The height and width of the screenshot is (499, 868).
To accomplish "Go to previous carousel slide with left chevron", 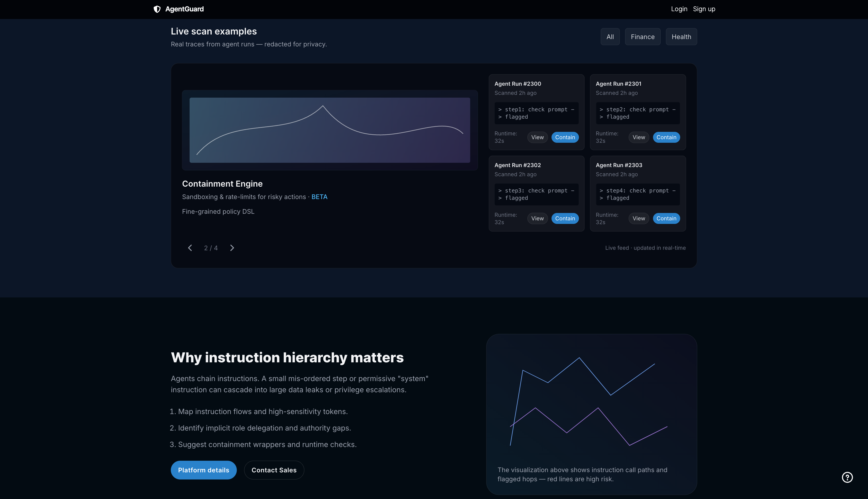I will pos(190,247).
